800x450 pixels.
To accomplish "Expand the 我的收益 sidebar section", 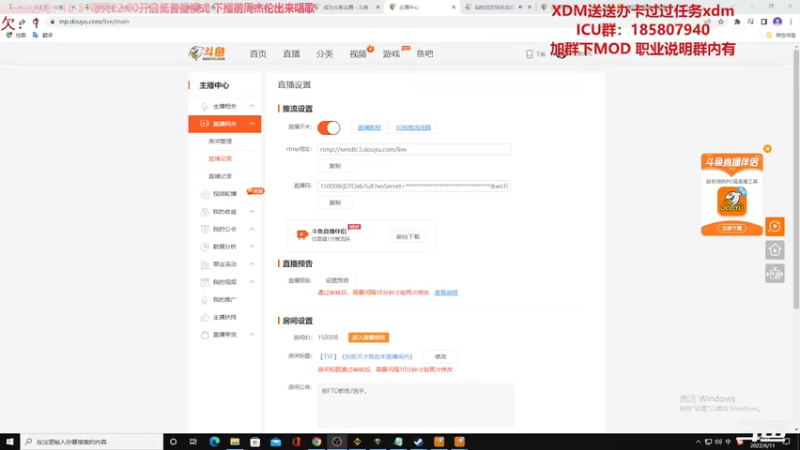I will pyautogui.click(x=252, y=212).
